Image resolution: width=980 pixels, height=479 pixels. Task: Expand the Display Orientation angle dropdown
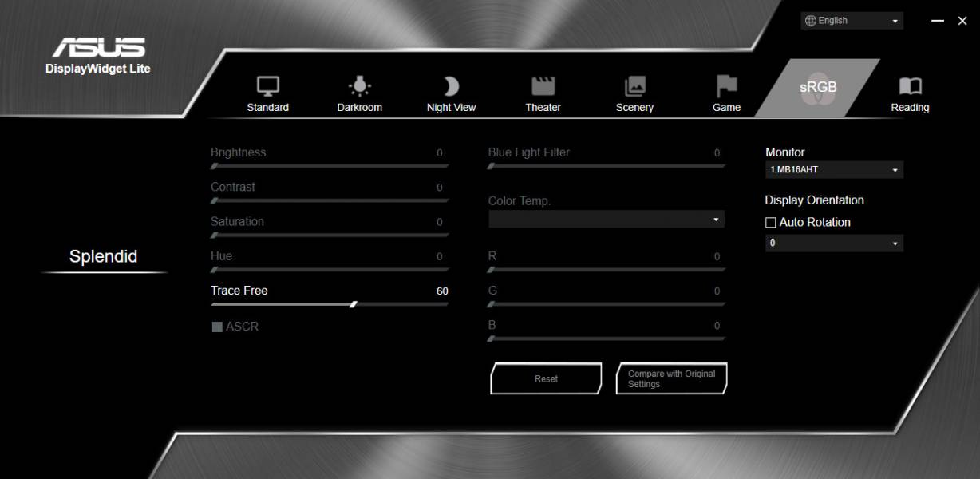(834, 243)
